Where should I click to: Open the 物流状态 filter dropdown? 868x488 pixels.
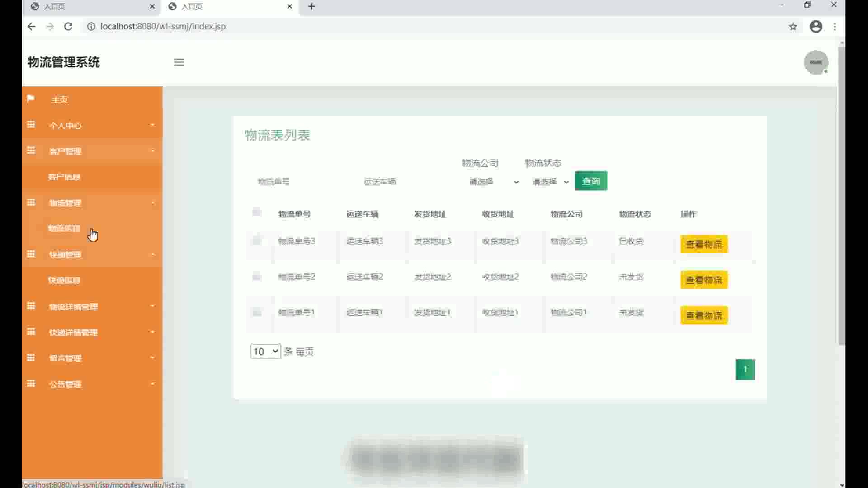pos(550,182)
